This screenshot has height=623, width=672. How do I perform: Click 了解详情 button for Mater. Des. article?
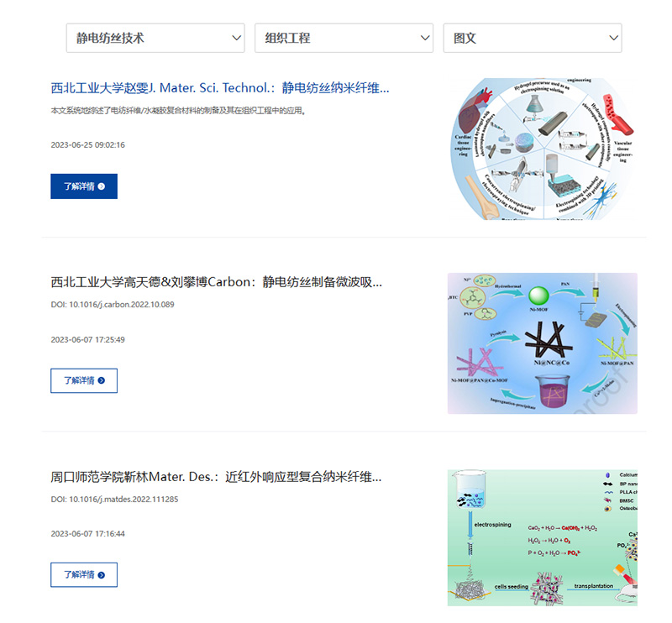pos(84,575)
